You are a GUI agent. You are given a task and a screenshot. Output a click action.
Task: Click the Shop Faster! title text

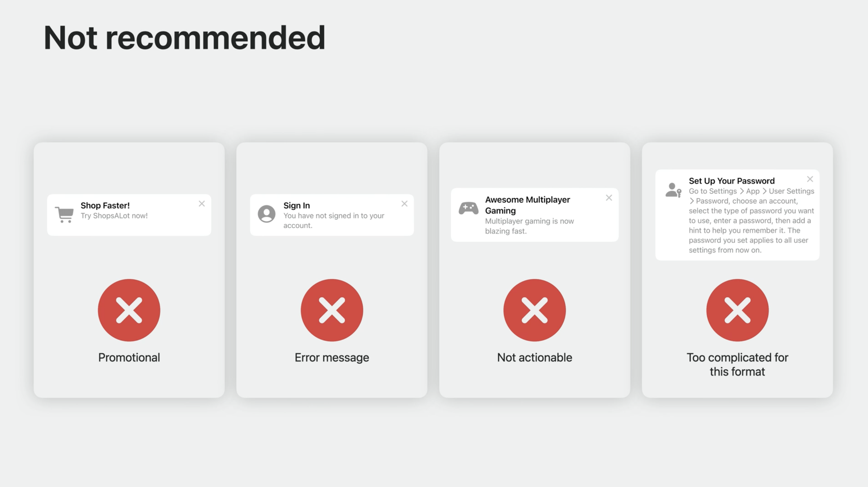click(105, 205)
